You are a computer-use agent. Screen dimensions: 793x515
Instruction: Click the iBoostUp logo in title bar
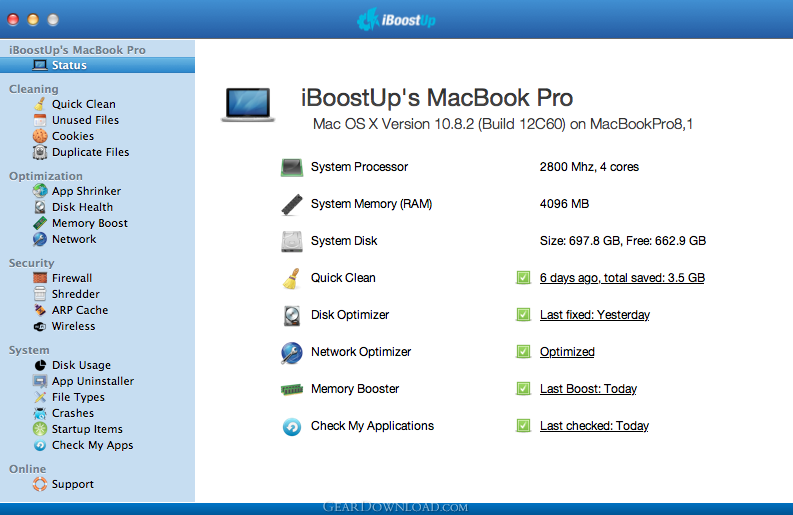tap(396, 19)
